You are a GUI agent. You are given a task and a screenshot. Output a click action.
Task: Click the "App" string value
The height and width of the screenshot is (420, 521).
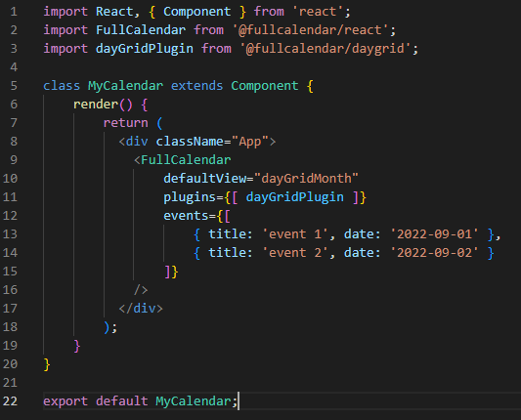click(x=250, y=142)
